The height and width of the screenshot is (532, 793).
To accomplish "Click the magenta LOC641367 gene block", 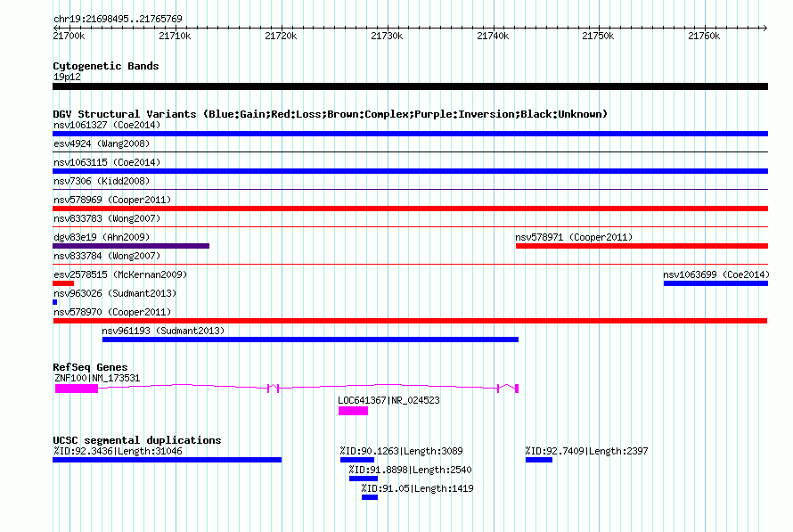I will pyautogui.click(x=353, y=411).
